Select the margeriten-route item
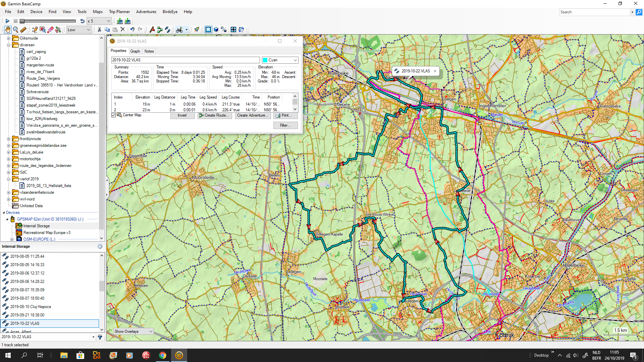Image resolution: width=644 pixels, height=362 pixels. tap(40, 65)
